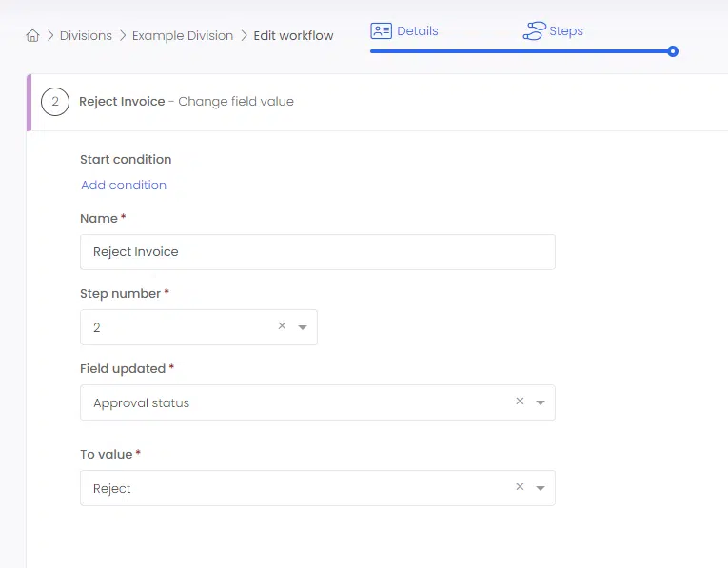Clear the Step number value
The width and height of the screenshot is (728, 568).
tap(282, 326)
